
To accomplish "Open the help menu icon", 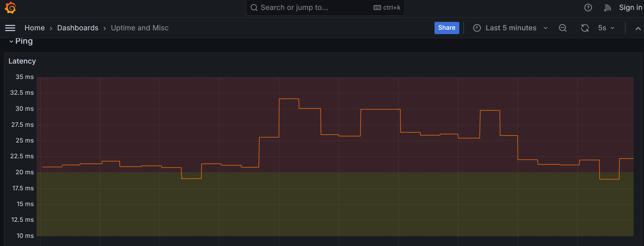I will pos(588,8).
